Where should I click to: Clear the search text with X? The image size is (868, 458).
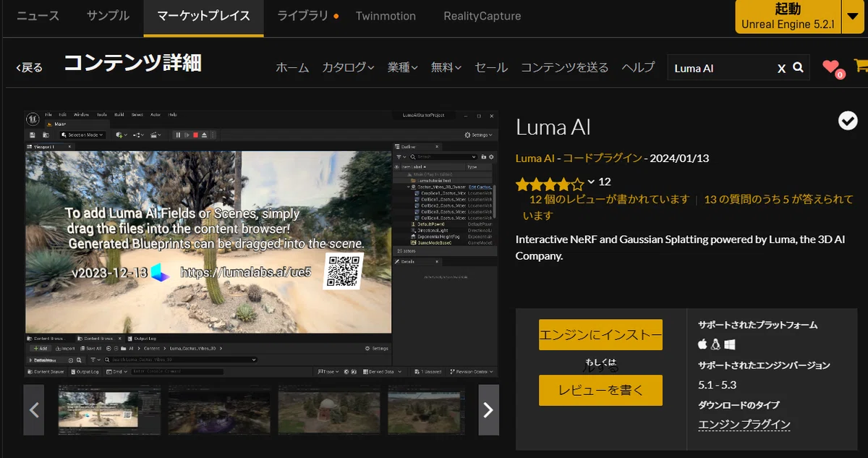point(781,68)
